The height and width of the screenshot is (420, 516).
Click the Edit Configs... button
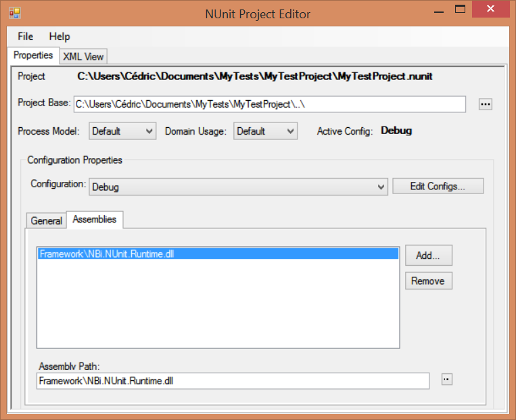438,186
